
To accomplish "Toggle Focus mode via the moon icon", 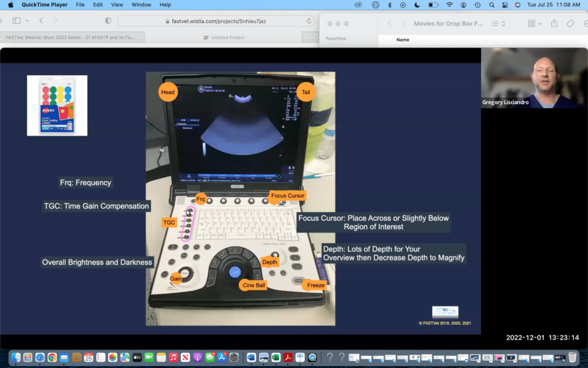I will click(x=416, y=5).
